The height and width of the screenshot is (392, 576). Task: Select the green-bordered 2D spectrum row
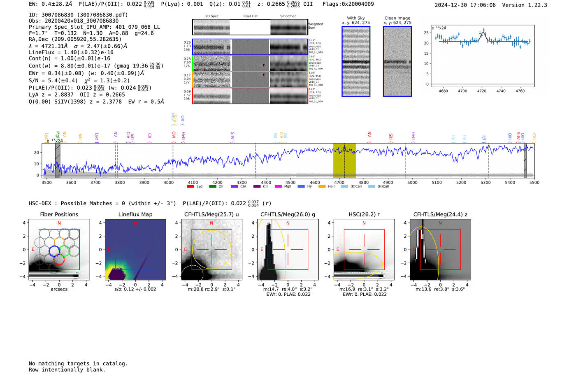coord(250,63)
